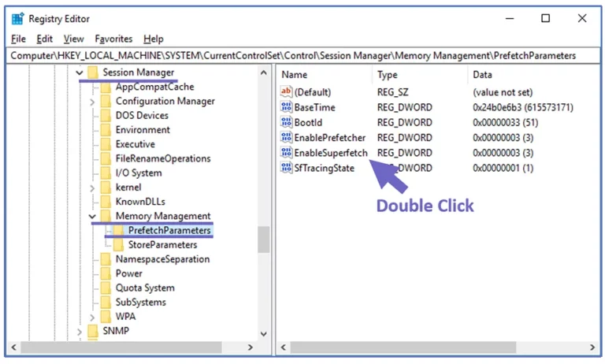The image size is (605, 364).
Task: Expand the Configuration Manager tree node
Action: pos(92,102)
